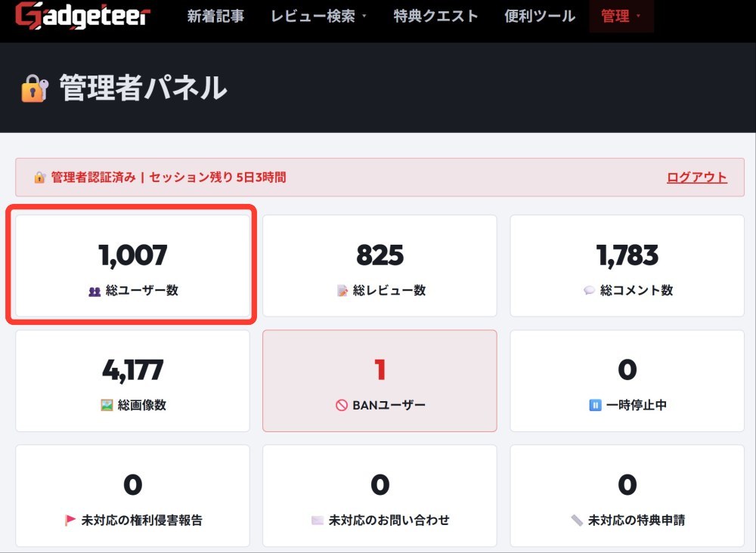
Task: Click the lock-and-key icon beside 管理者パネル
Action: click(35, 88)
